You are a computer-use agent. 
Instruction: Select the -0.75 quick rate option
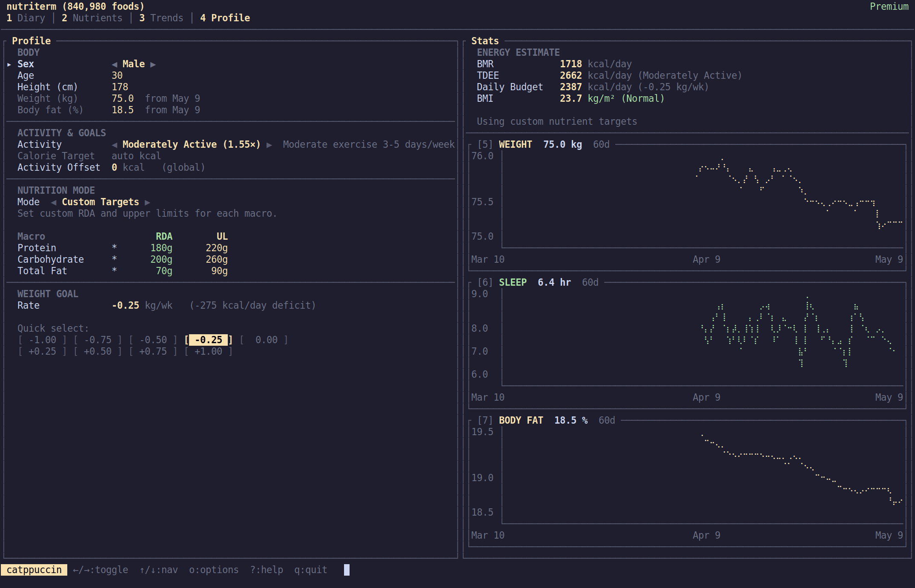point(98,340)
